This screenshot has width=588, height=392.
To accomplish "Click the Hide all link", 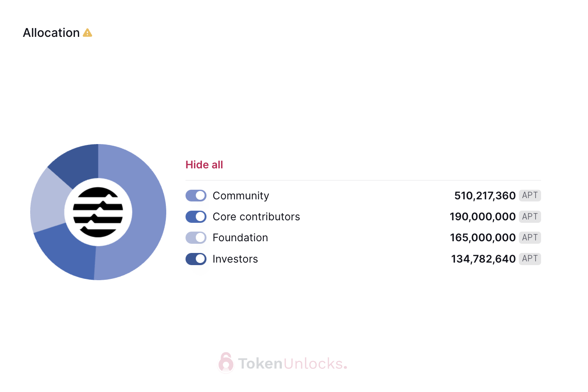I will point(204,165).
